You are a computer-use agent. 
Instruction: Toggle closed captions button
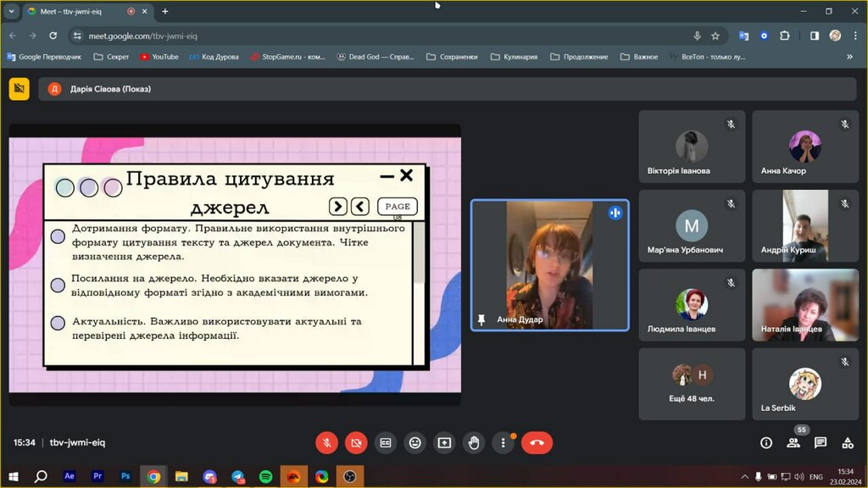click(x=386, y=442)
